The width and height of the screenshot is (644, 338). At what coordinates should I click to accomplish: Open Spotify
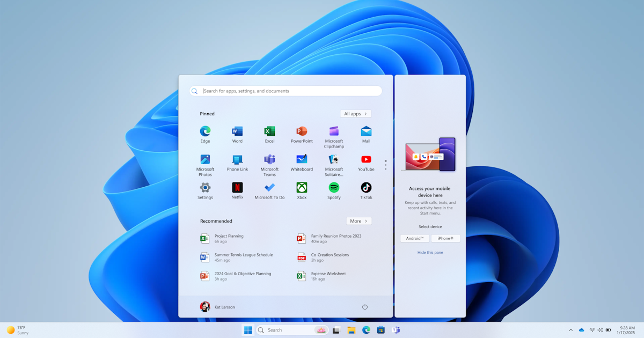coord(334,189)
